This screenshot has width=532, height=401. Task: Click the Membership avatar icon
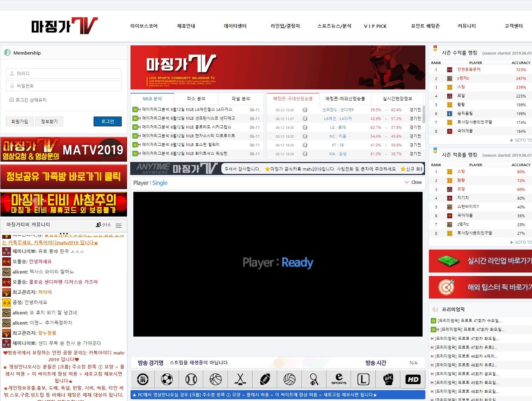click(7, 52)
